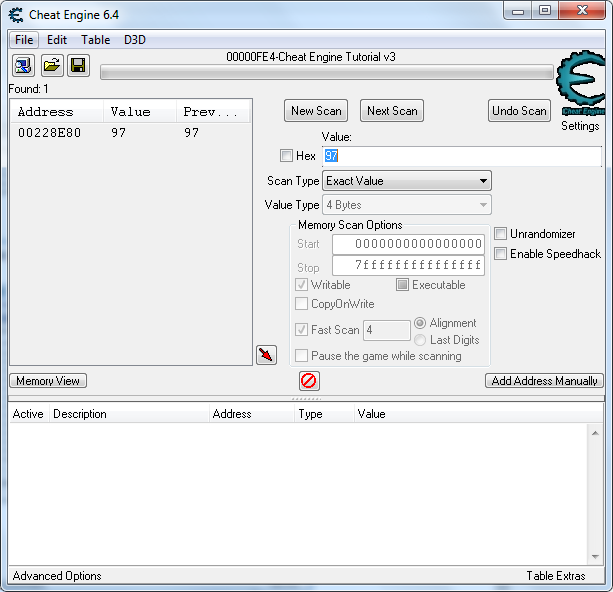Enable Speedhack checkbox
This screenshot has height=592, width=613.
500,254
